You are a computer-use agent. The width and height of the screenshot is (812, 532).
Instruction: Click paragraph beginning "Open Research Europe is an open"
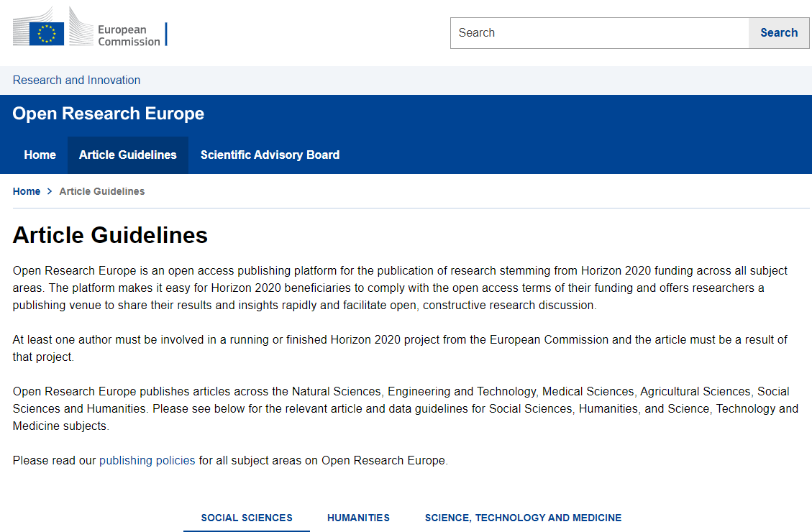pos(400,288)
